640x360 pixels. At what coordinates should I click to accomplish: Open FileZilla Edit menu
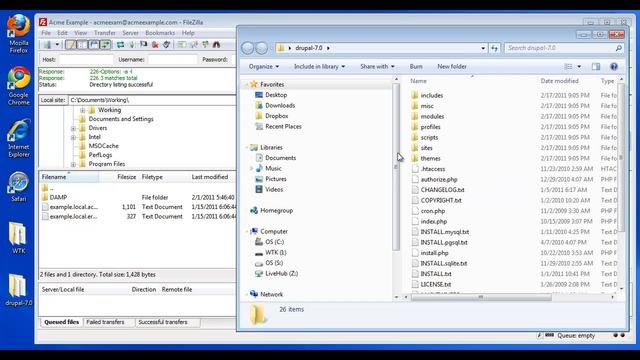pyautogui.click(x=62, y=33)
